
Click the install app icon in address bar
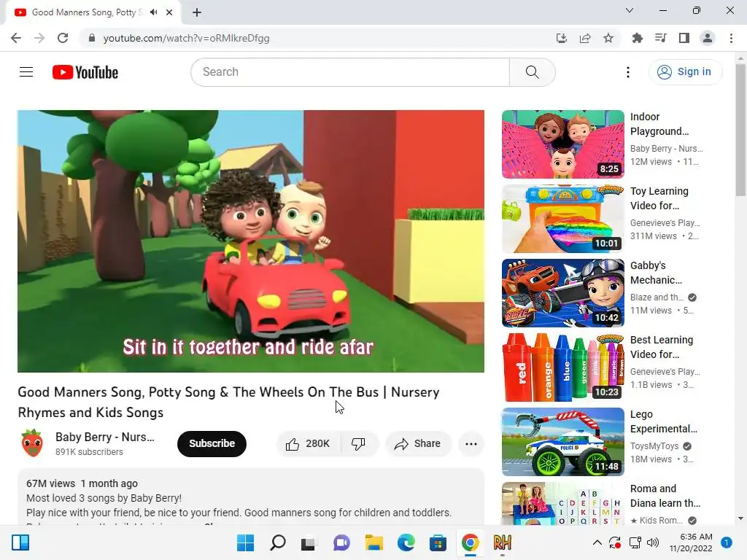point(561,38)
